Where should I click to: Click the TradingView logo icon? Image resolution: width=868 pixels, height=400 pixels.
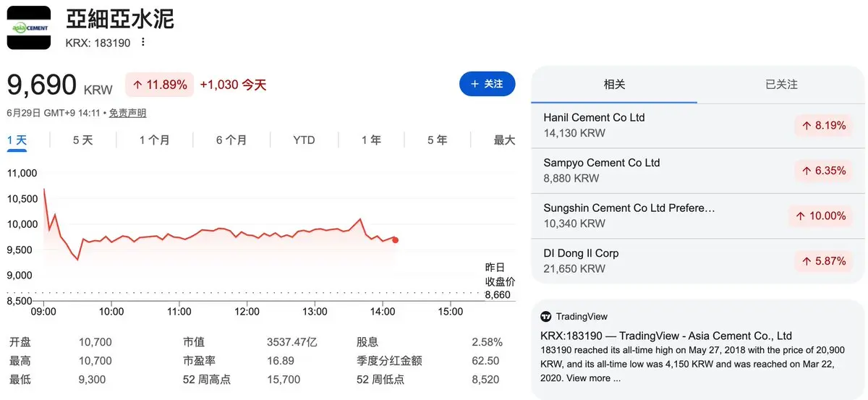click(x=546, y=316)
